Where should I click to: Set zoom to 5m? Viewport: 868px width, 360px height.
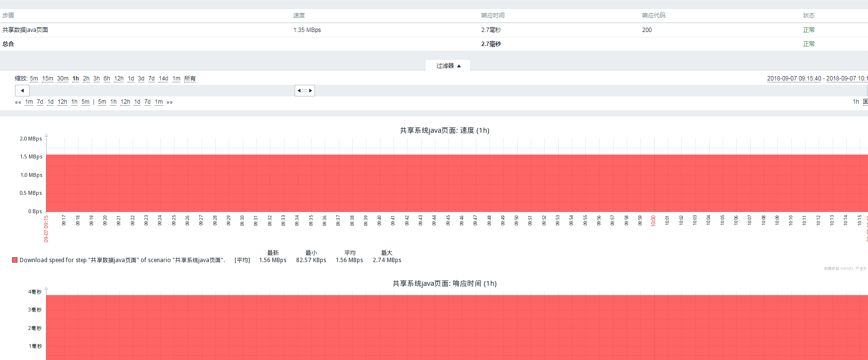(34, 78)
